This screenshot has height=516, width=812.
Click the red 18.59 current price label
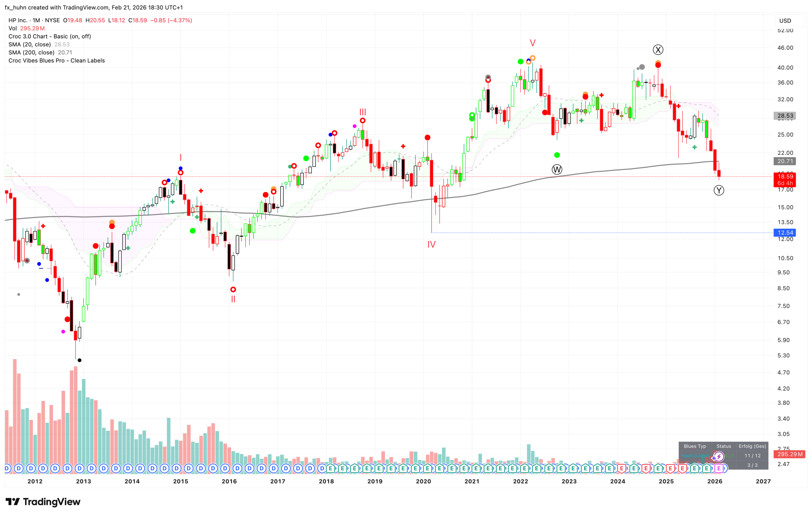pyautogui.click(x=785, y=177)
